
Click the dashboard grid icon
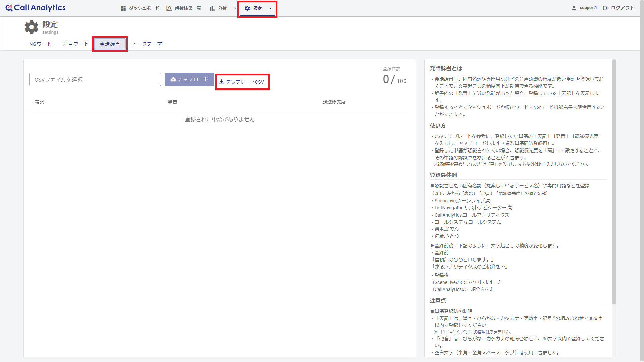[x=123, y=8]
